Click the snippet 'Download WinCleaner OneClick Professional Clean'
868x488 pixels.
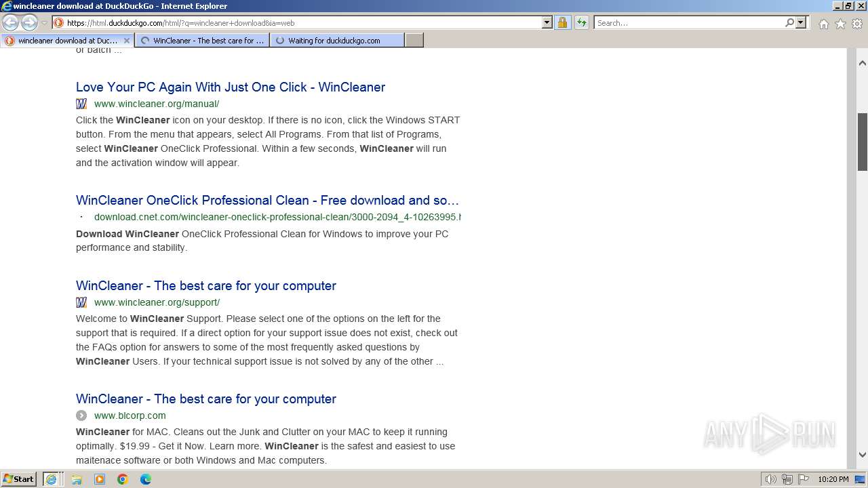click(262, 241)
